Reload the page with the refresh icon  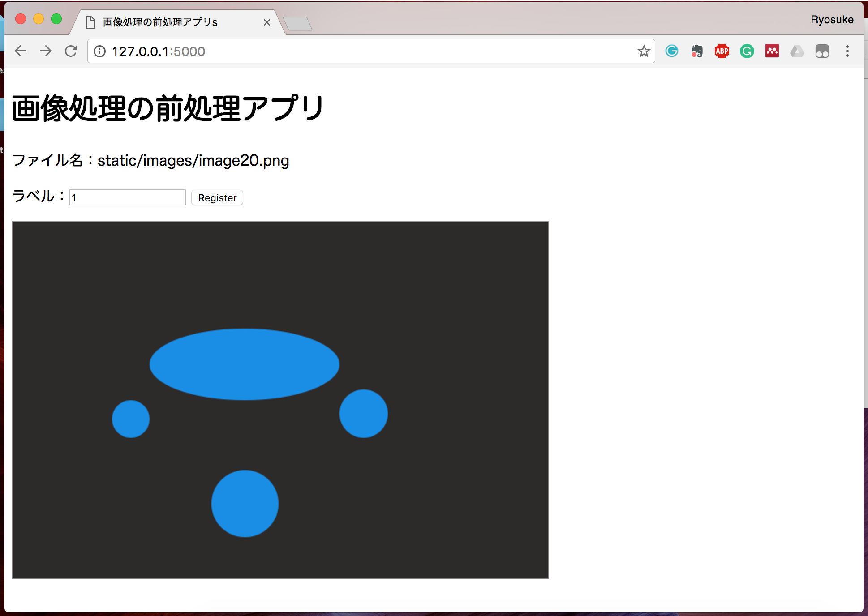click(71, 51)
